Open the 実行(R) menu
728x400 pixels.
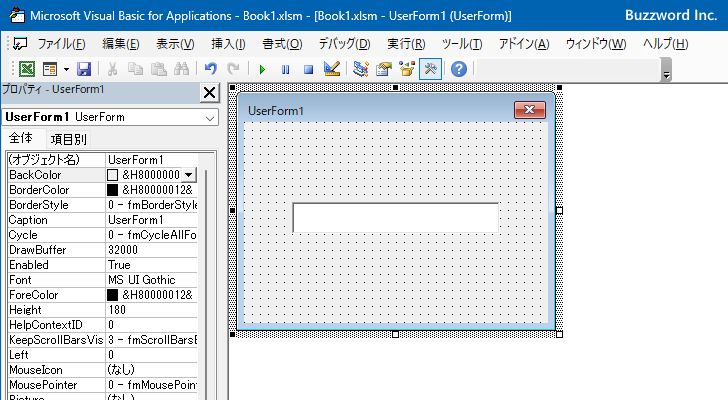[x=406, y=44]
